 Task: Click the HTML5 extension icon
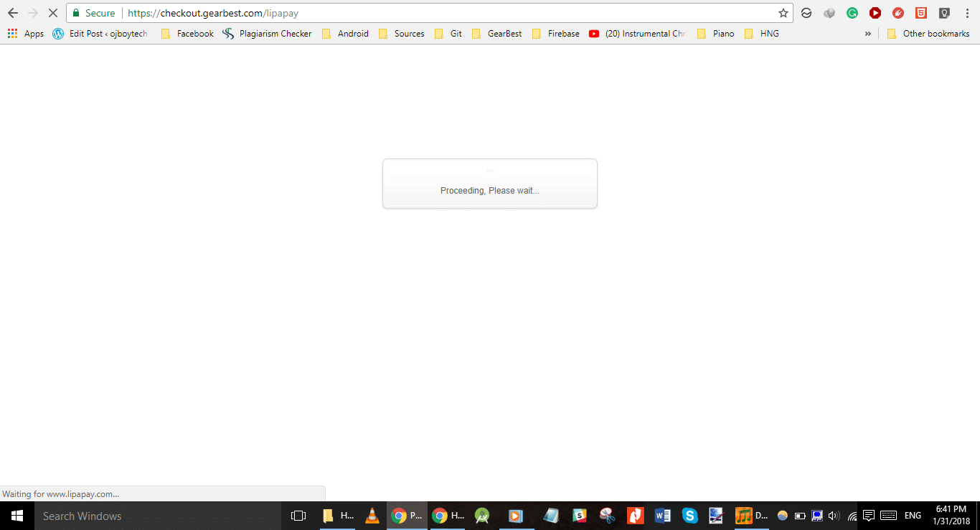pyautogui.click(x=920, y=13)
